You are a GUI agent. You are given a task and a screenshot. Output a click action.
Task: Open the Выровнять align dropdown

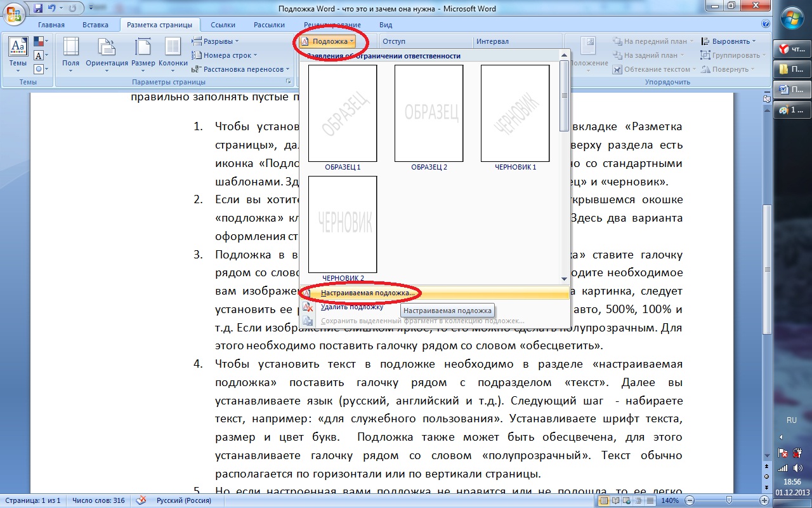[x=728, y=42]
